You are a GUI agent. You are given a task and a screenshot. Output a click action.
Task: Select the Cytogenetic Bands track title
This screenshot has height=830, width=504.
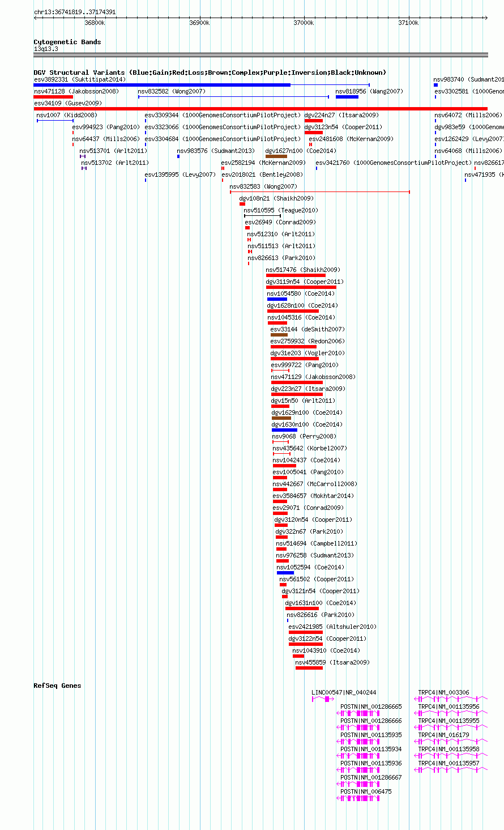pyautogui.click(x=67, y=42)
